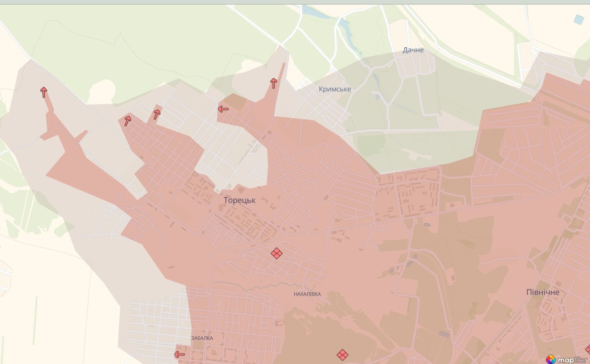Click the red diamond marker above НАХАЛІВКА
This screenshot has height=364, width=590.
[x=276, y=253]
